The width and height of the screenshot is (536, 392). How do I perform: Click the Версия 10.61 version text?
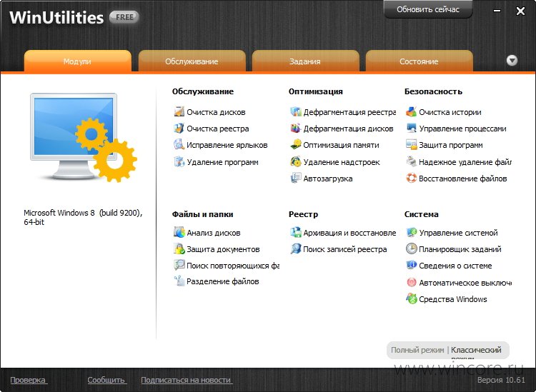click(x=501, y=380)
